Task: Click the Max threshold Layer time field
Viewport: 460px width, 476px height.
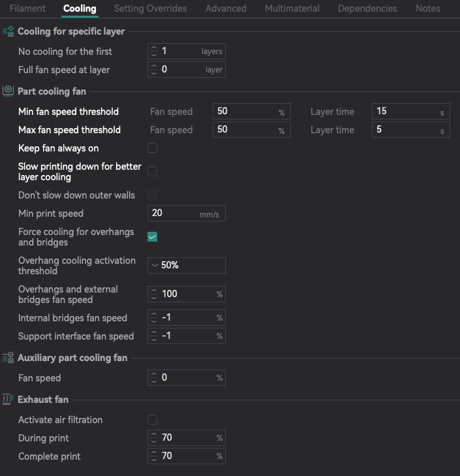Action: tap(411, 130)
